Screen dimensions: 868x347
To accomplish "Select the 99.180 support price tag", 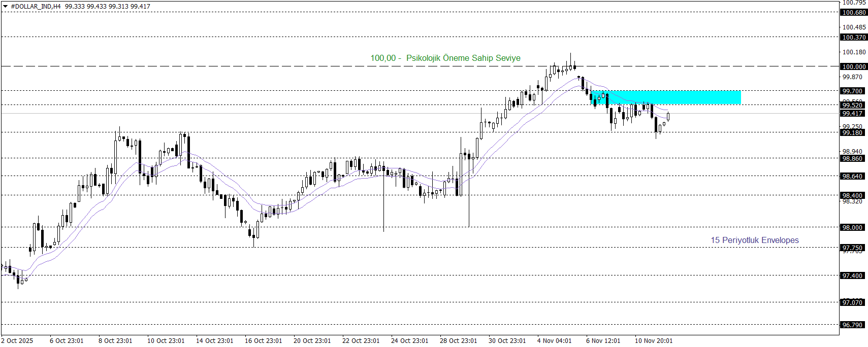I will click(x=852, y=132).
